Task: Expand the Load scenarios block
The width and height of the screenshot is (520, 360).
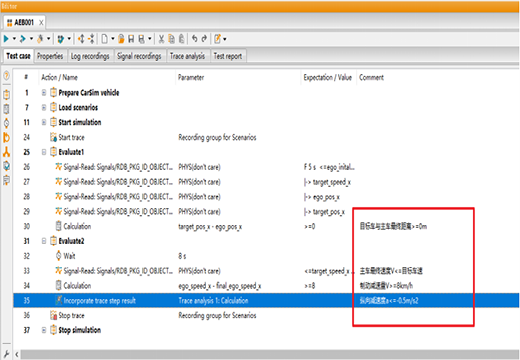Action: pos(44,107)
